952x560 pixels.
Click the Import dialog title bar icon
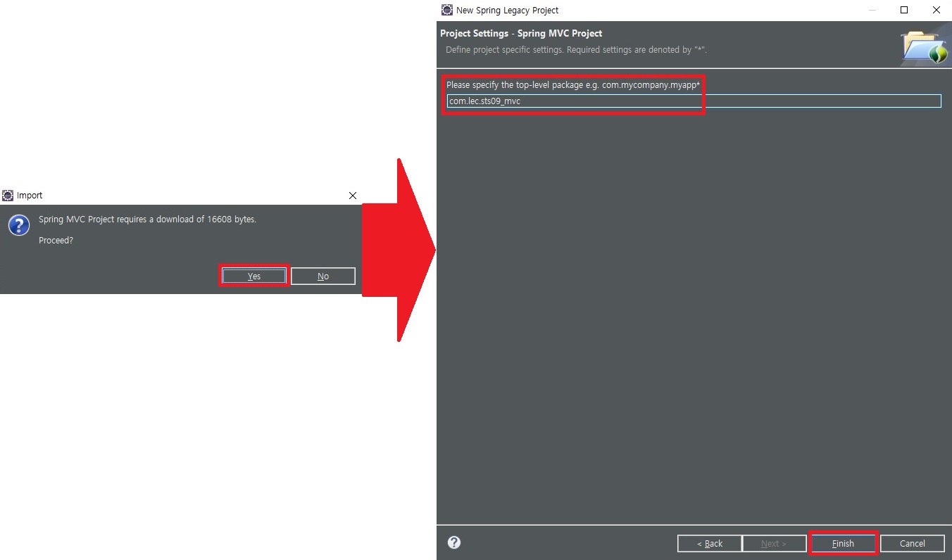[8, 196]
